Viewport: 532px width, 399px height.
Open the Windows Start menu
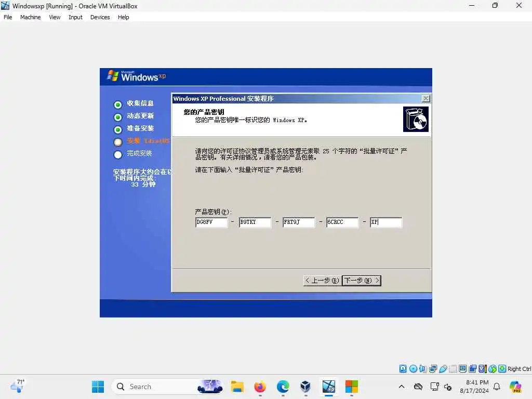coord(98,387)
